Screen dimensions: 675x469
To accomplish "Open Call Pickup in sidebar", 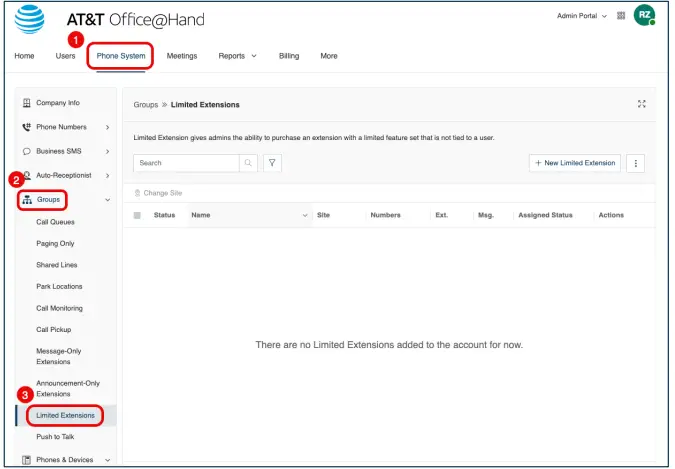I will tap(54, 330).
